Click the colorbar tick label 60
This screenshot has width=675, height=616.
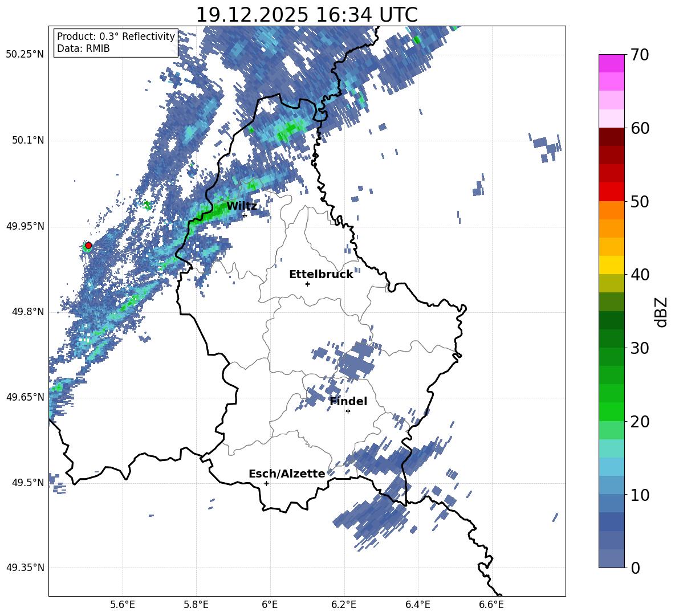(640, 128)
